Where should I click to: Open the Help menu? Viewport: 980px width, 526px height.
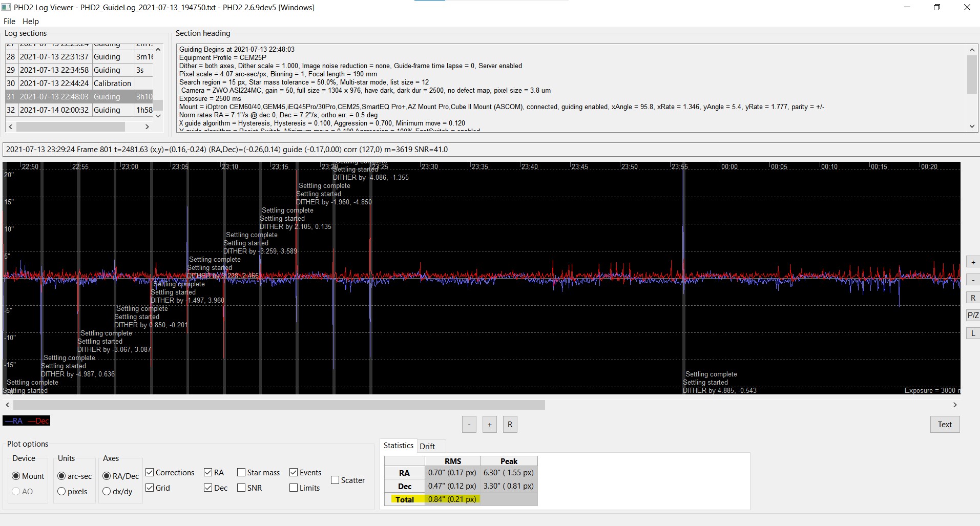tap(31, 22)
